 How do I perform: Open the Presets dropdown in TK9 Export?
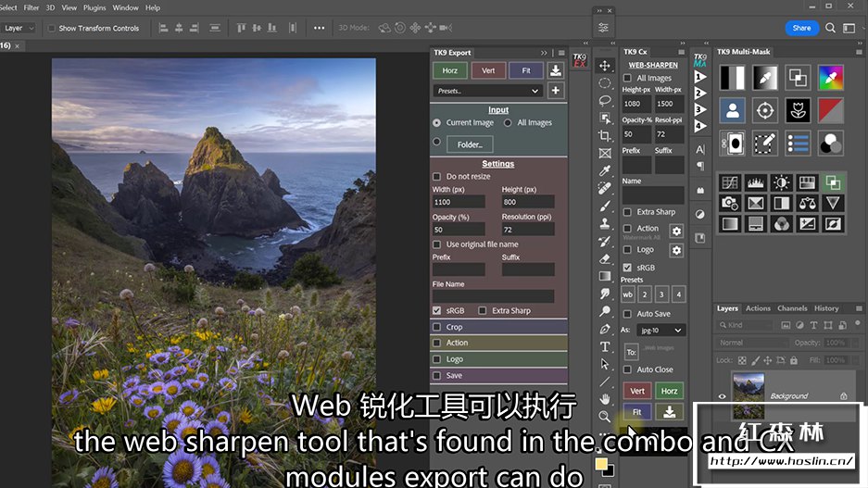(x=488, y=91)
